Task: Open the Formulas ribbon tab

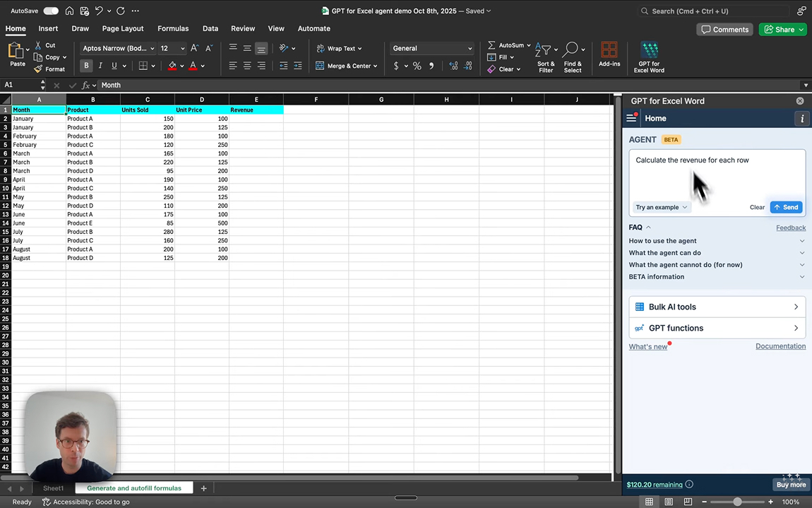Action: tap(173, 28)
